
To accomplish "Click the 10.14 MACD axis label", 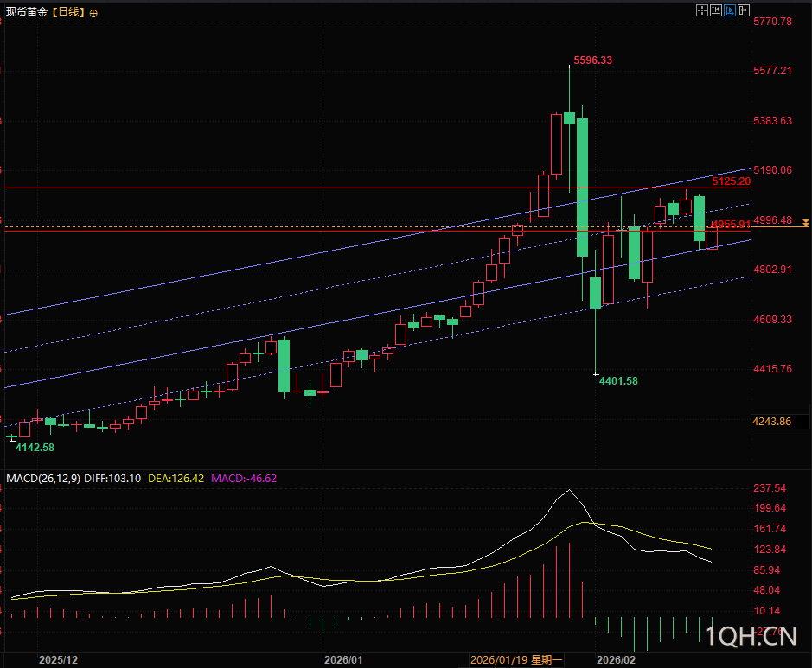I will point(767,611).
